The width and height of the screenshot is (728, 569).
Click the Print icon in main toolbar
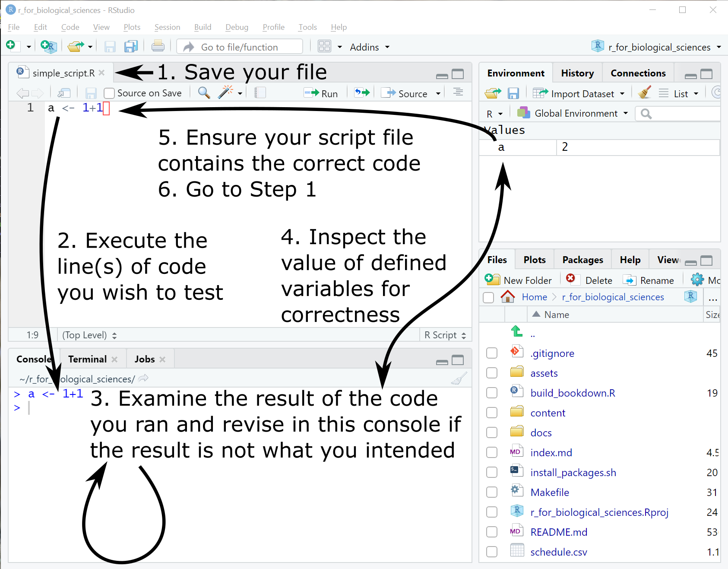tap(158, 46)
